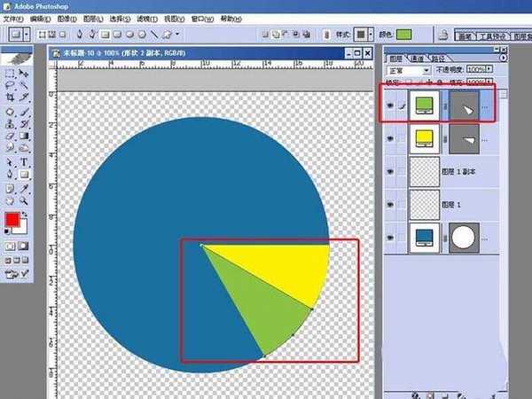Hide the blue circle shape layer

[x=390, y=238]
